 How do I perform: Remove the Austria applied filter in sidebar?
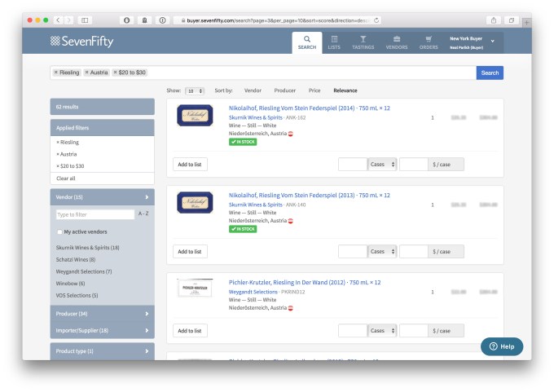pos(67,154)
